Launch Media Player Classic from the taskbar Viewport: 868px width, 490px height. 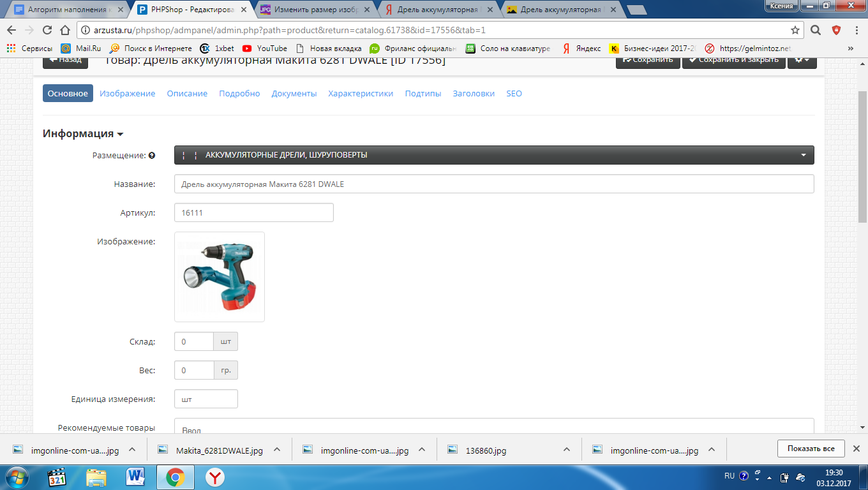coord(57,477)
